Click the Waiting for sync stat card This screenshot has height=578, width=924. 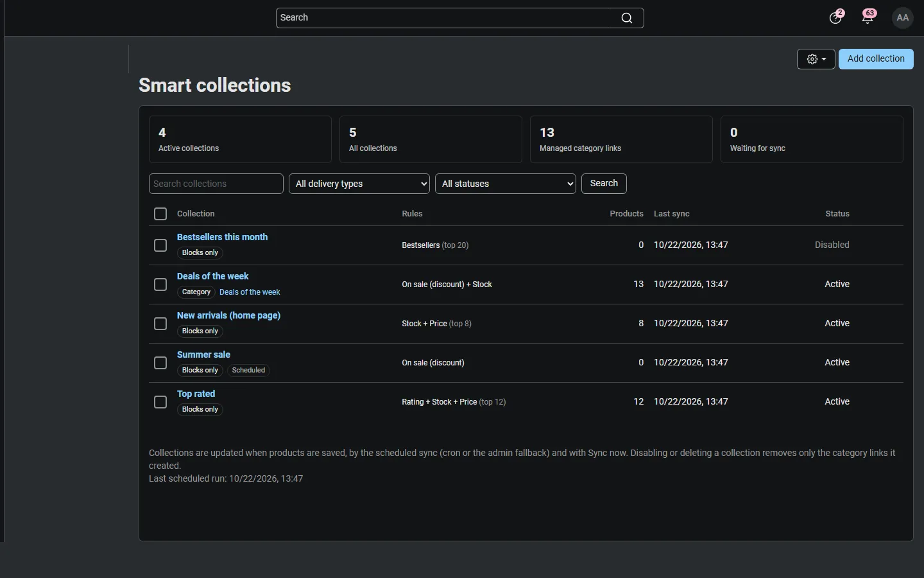[812, 139]
